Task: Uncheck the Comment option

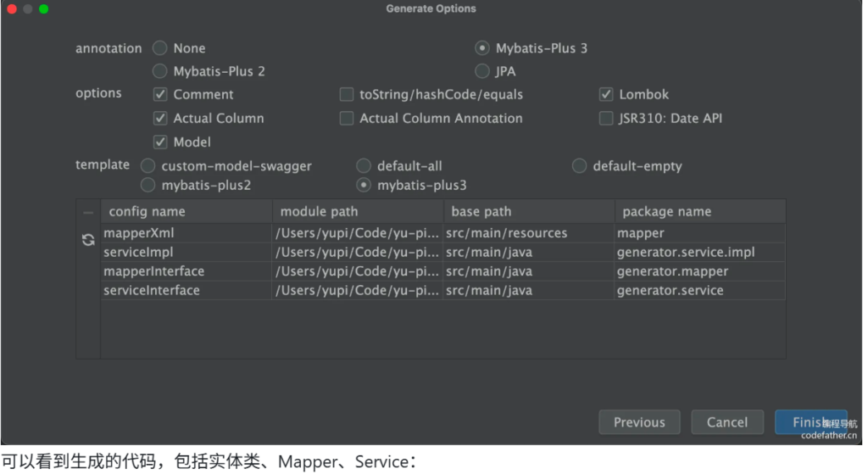Action: [x=160, y=95]
